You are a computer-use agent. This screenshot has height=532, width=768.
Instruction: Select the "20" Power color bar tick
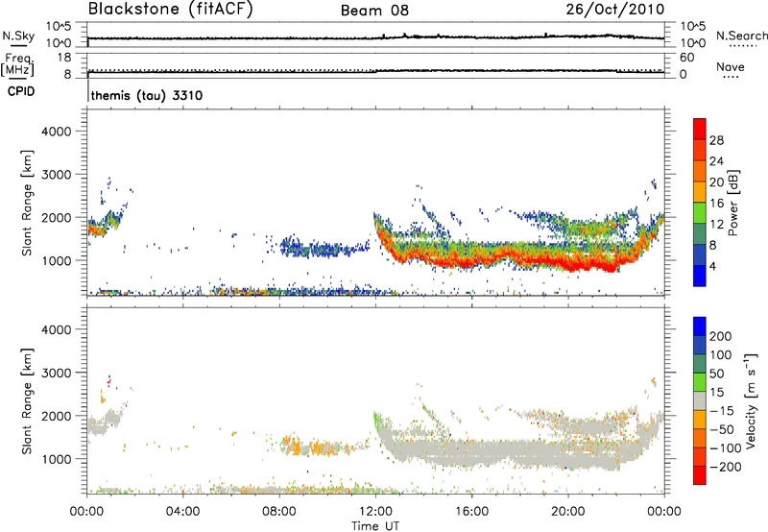pyautogui.click(x=716, y=182)
